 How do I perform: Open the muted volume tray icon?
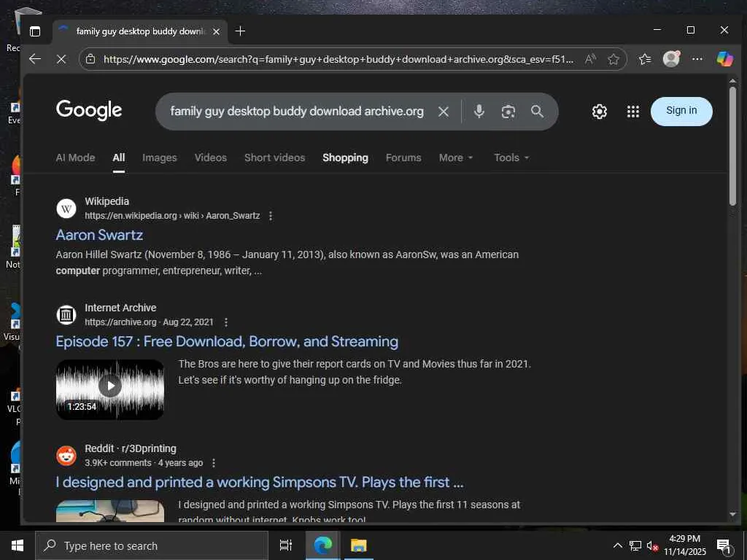[x=652, y=545]
